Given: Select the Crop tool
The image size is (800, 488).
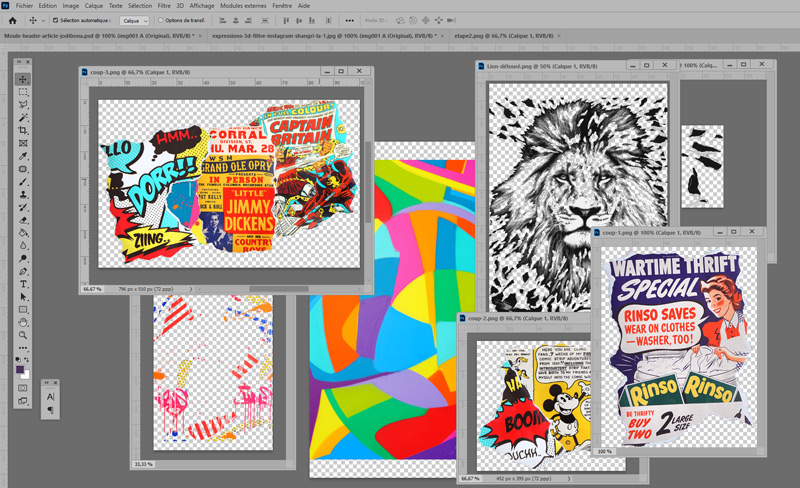Looking at the screenshot, I should (23, 130).
